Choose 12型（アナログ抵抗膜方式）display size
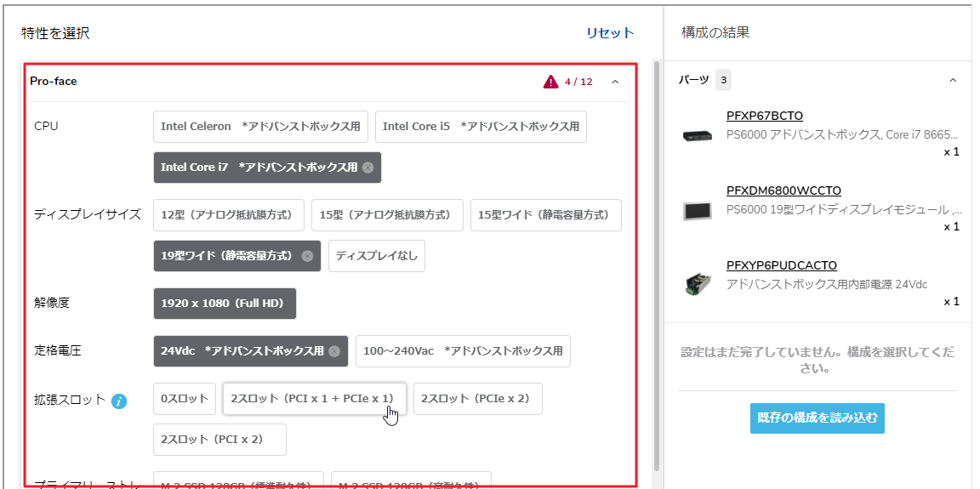Viewport: 980px width, 489px height. (x=229, y=215)
